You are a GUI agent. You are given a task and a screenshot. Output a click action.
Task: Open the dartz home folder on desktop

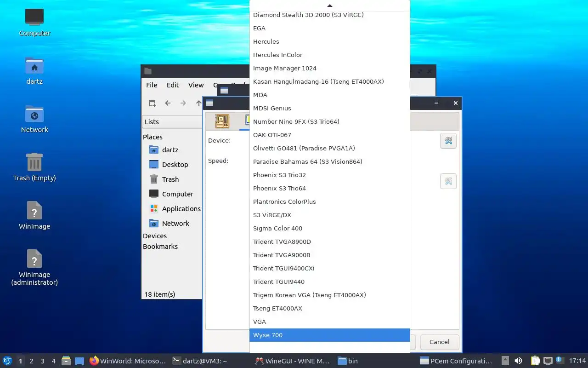(x=34, y=71)
